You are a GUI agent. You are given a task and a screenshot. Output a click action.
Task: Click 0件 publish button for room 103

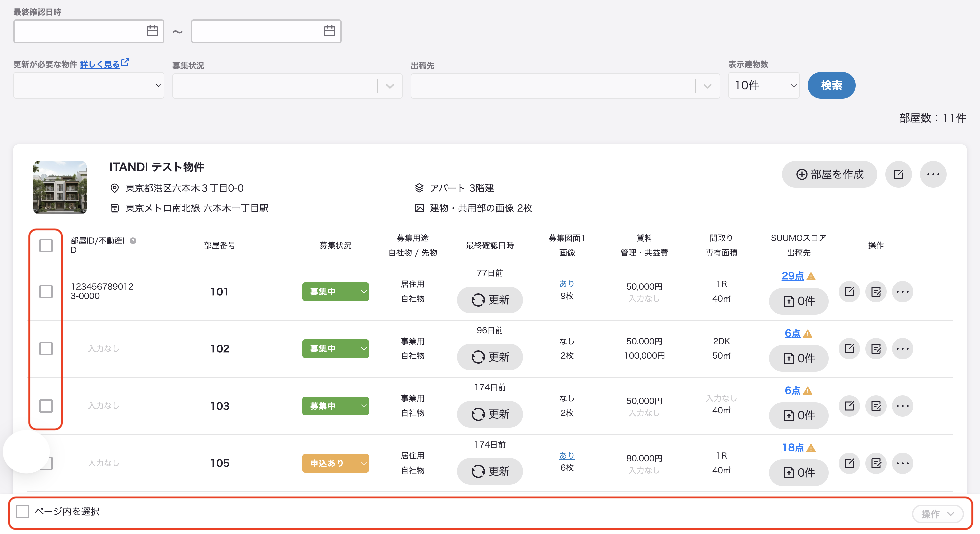tap(799, 415)
